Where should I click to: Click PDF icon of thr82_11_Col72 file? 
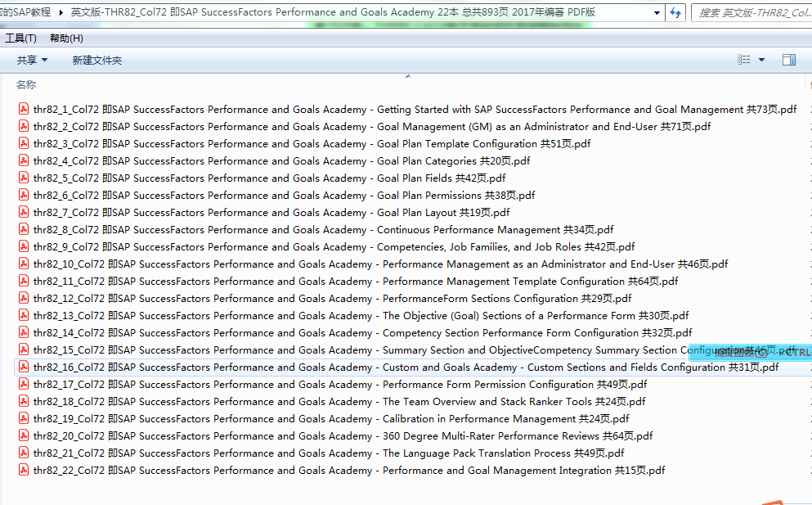click(23, 281)
